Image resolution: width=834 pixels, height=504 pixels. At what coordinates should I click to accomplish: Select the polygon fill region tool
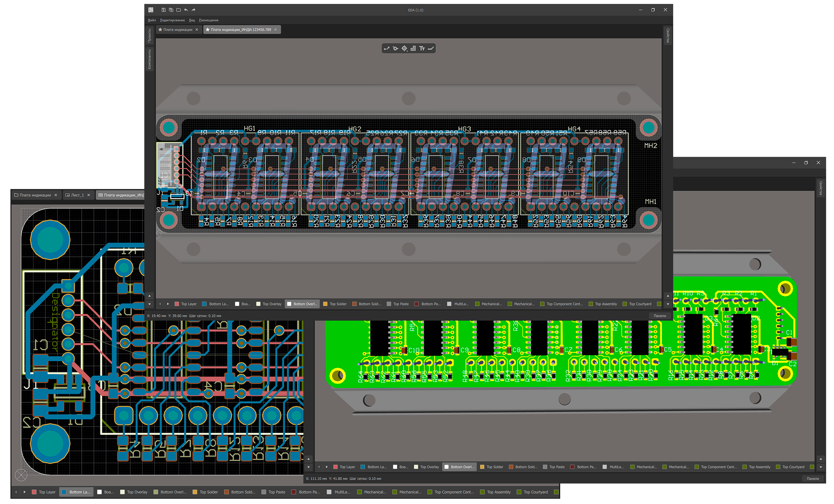[413, 48]
